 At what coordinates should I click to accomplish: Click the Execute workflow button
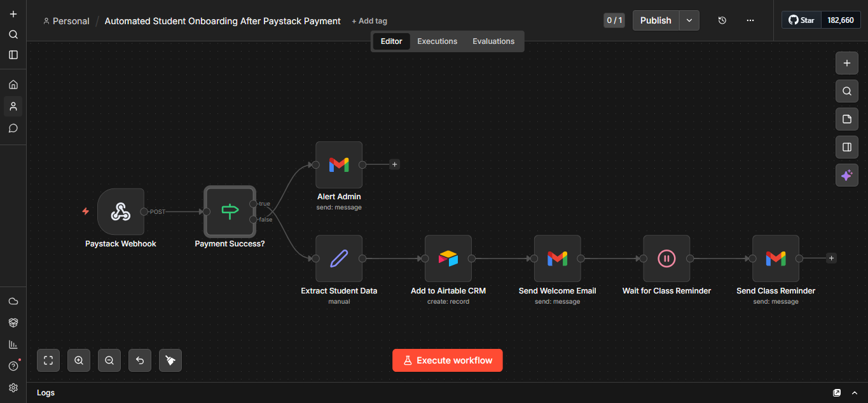click(448, 360)
